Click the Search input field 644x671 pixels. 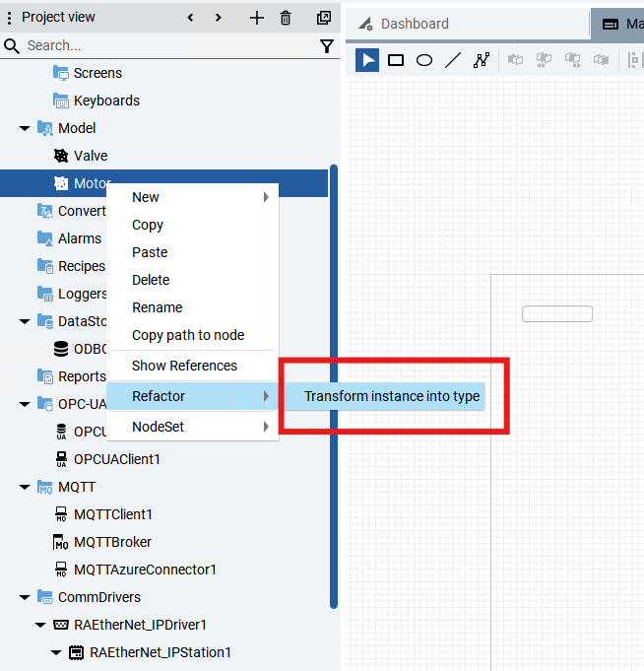[171, 45]
